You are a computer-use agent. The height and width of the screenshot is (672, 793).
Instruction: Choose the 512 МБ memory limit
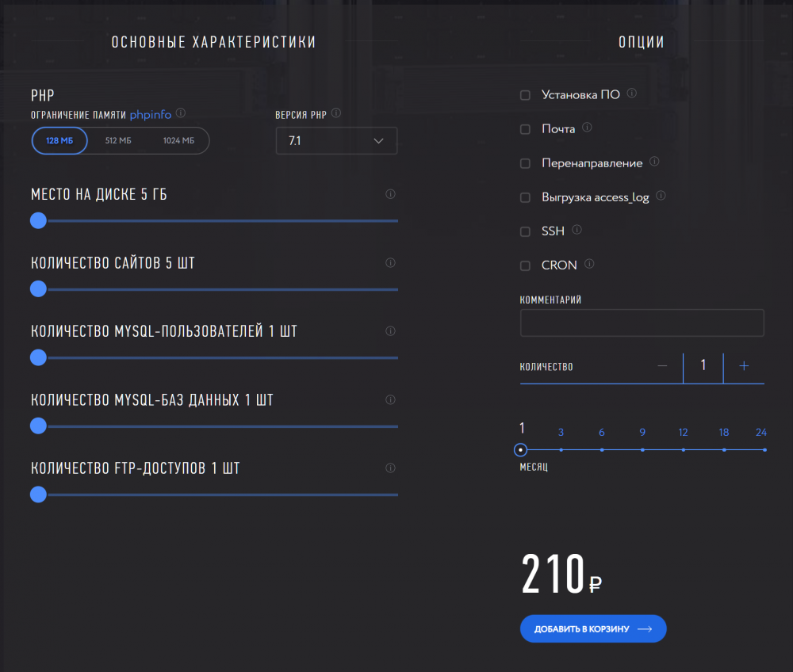point(118,140)
